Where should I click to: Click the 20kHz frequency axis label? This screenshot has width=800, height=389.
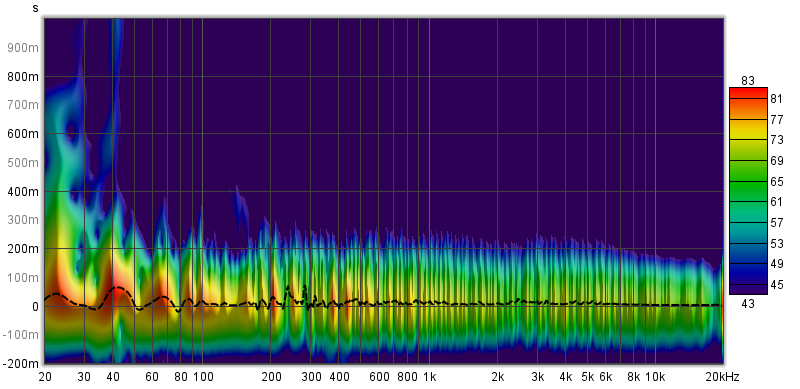click(x=722, y=377)
